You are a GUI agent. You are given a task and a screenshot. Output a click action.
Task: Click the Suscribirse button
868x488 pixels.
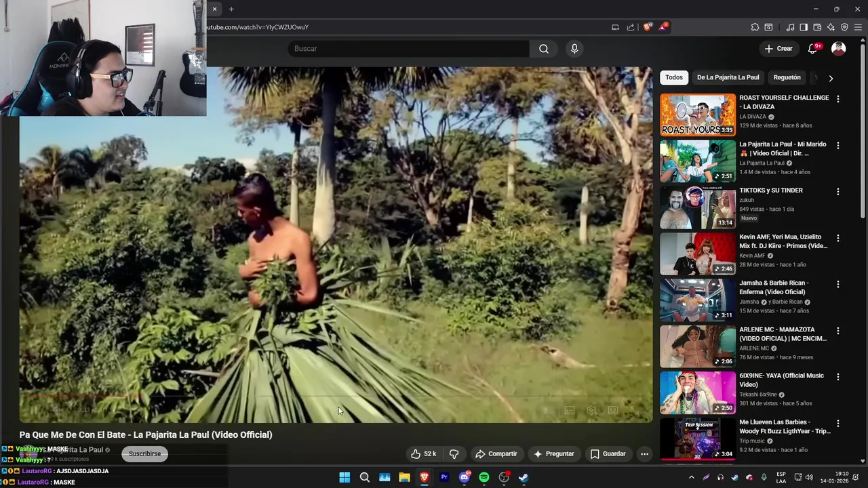pyautogui.click(x=145, y=453)
